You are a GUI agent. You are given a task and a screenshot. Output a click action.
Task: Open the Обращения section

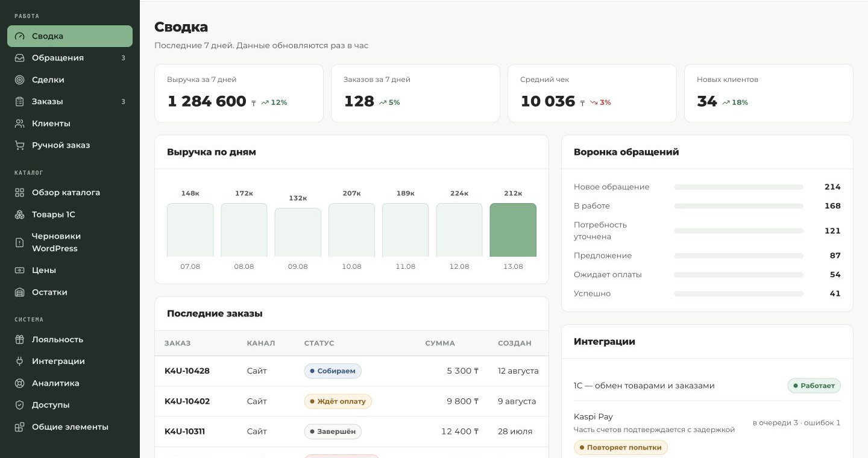tap(70, 58)
